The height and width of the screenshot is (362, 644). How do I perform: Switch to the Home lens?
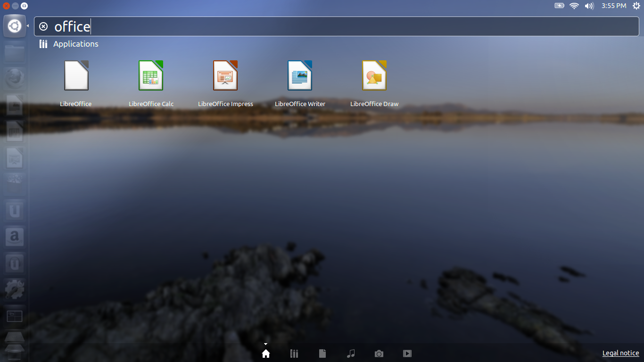tap(266, 354)
